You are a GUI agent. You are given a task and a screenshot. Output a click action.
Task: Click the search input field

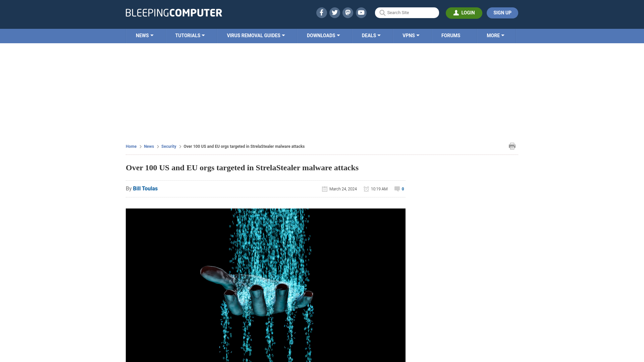tap(407, 13)
